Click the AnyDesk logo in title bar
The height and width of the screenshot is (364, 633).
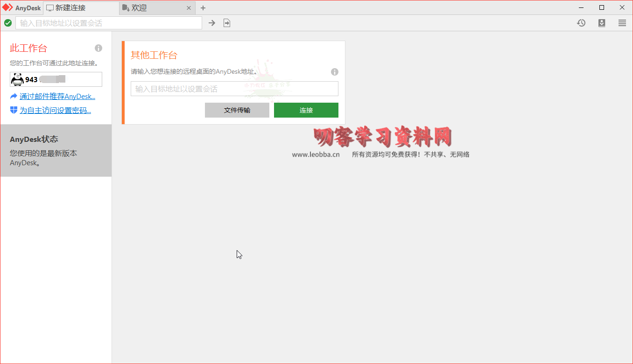pyautogui.click(x=7, y=7)
